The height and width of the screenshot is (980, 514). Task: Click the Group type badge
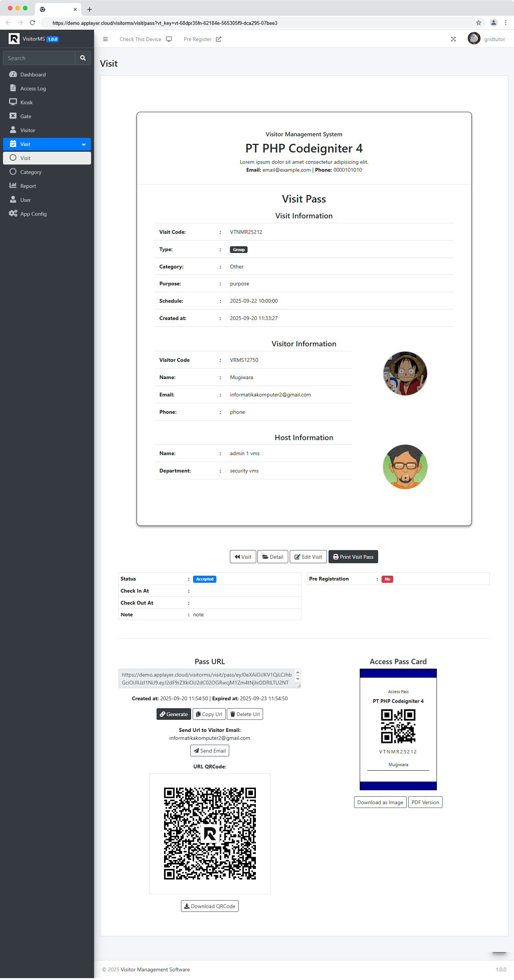[239, 250]
